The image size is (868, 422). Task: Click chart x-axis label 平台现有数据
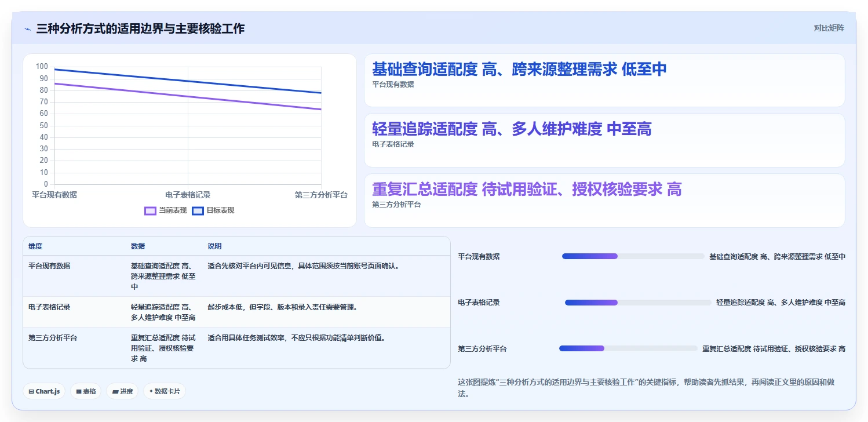[54, 195]
